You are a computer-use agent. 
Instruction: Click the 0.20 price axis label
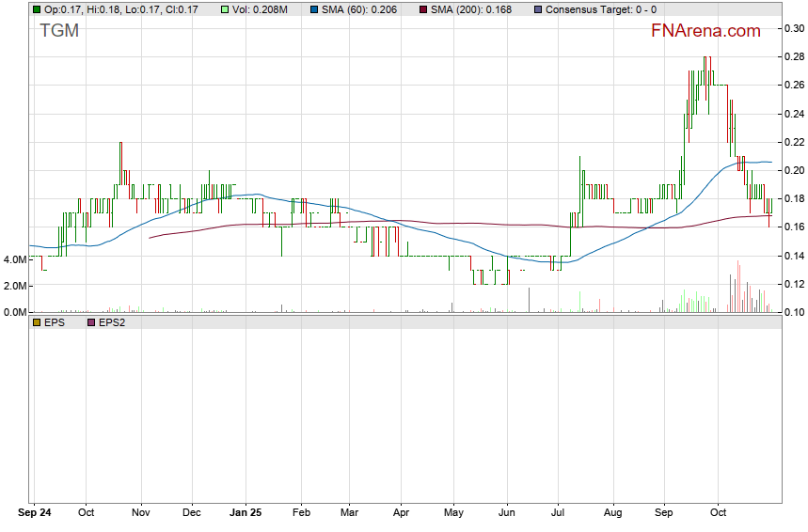[x=794, y=170]
